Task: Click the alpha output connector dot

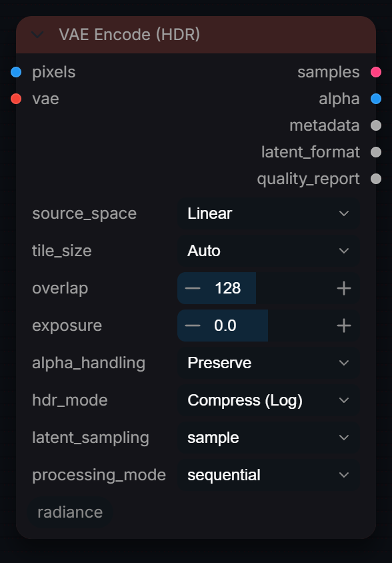Action: (376, 99)
